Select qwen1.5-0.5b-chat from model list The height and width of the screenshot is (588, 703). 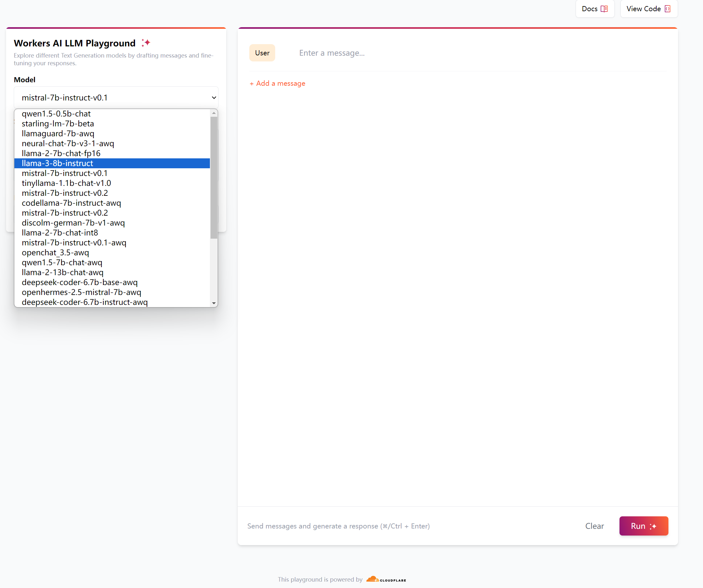click(112, 114)
